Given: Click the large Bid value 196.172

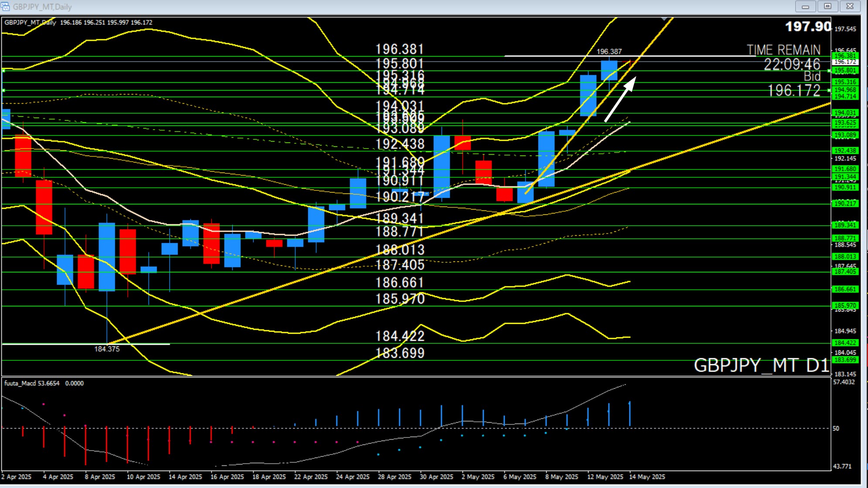Looking at the screenshot, I should pyautogui.click(x=794, y=91).
